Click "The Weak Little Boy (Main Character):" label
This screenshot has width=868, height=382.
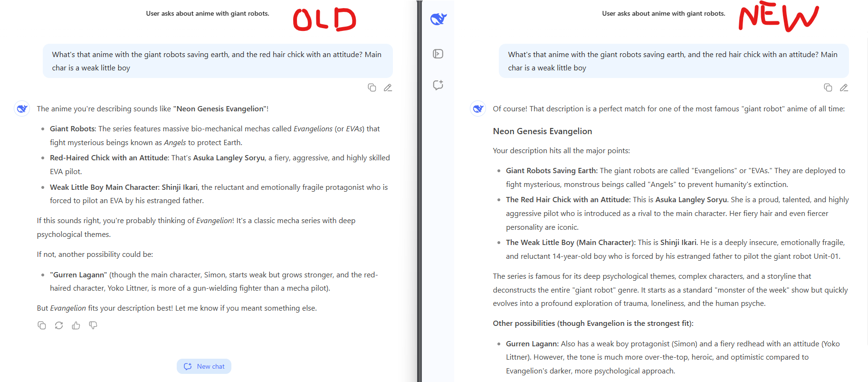pyautogui.click(x=571, y=243)
